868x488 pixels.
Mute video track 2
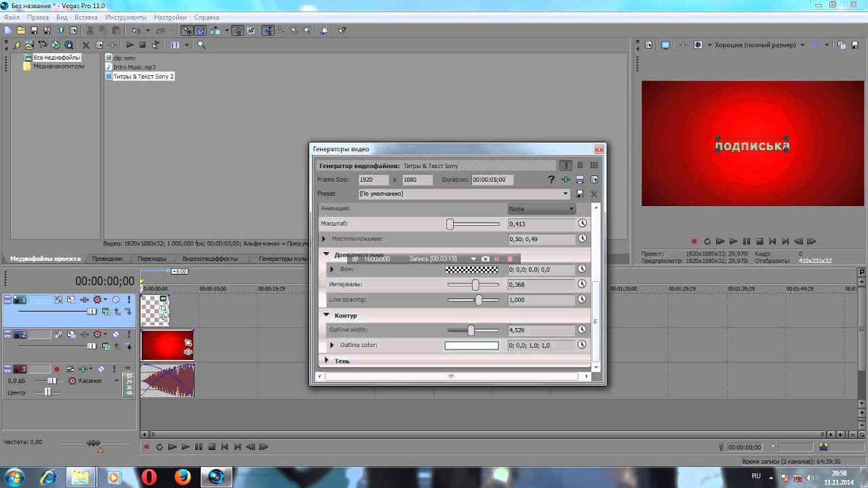115,334
